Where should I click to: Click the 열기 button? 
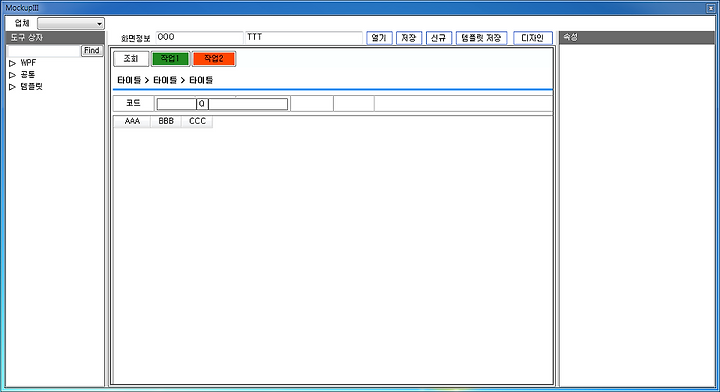[x=379, y=38]
